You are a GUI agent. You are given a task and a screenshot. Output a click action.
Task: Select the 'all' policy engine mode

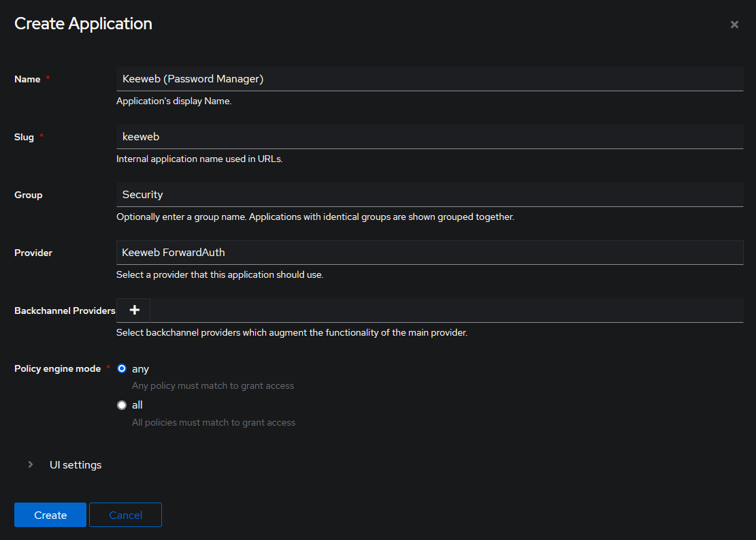[x=122, y=405]
